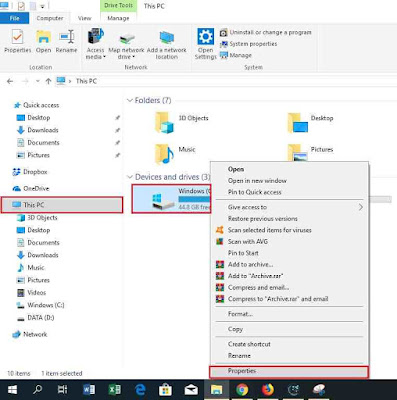This screenshot has height=400, width=397.
Task: Choose Pin to Start
Action: tap(289, 253)
